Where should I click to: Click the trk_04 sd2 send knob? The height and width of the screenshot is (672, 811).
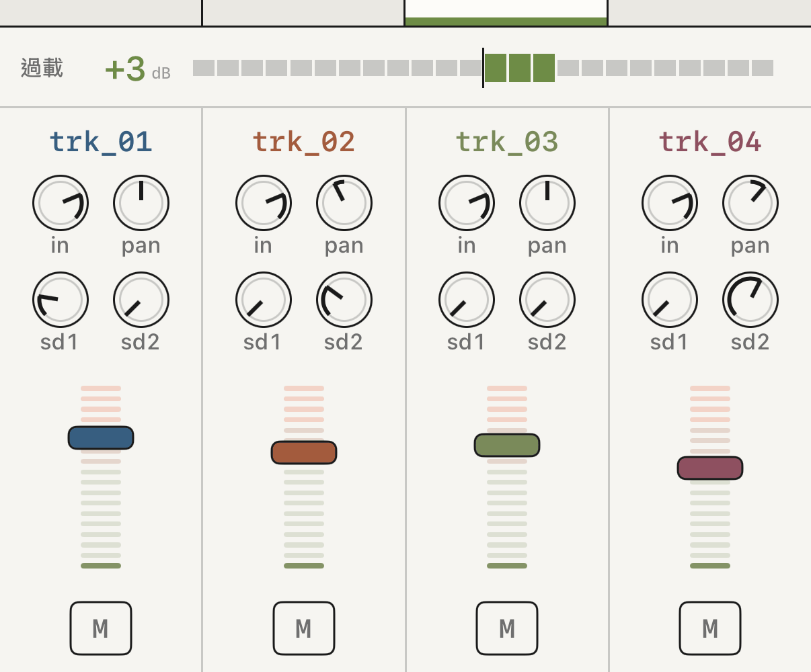(x=750, y=300)
